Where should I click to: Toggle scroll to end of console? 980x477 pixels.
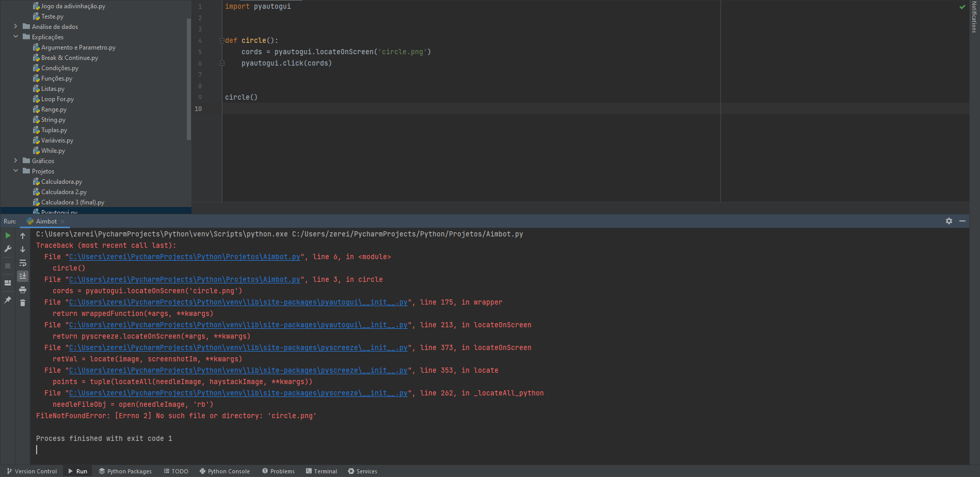pos(23,276)
